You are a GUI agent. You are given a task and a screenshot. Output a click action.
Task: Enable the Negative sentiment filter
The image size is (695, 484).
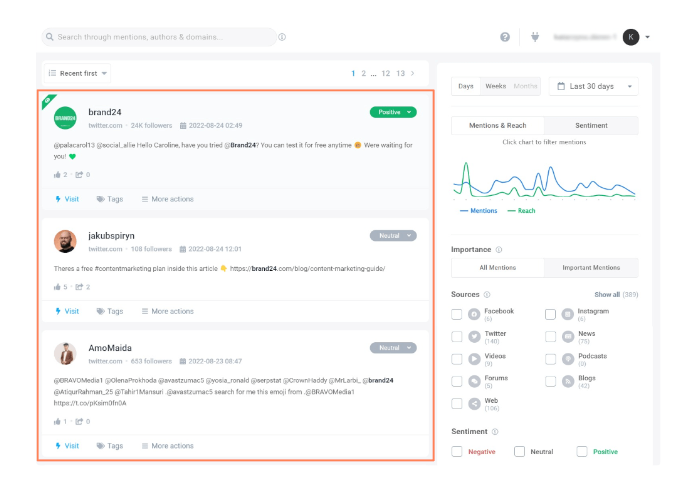(x=457, y=452)
